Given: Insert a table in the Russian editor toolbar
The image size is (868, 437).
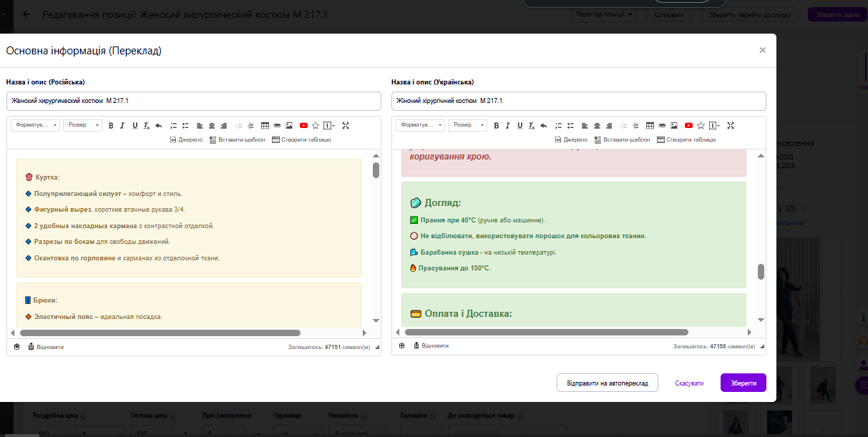Looking at the screenshot, I should point(265,126).
